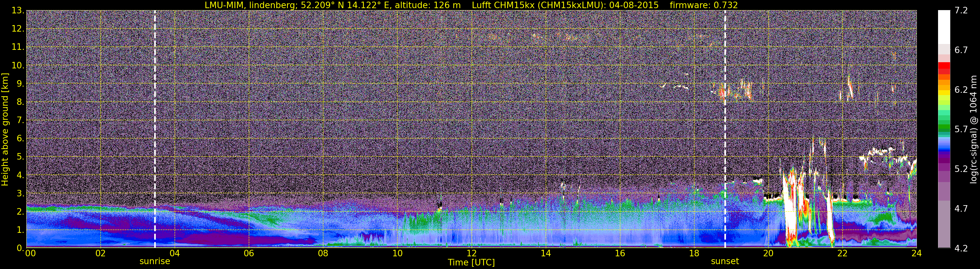Click the white segment at the colorbar top
Image resolution: width=980 pixels, height=269 pixels.
(x=944, y=27)
